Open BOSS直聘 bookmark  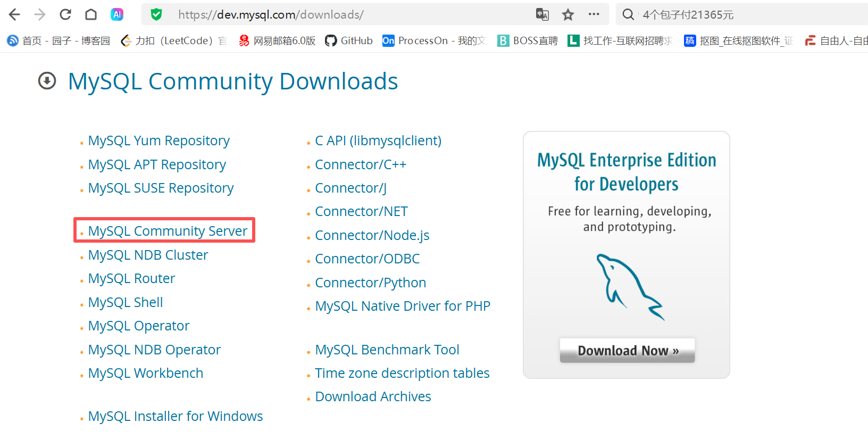coord(528,40)
